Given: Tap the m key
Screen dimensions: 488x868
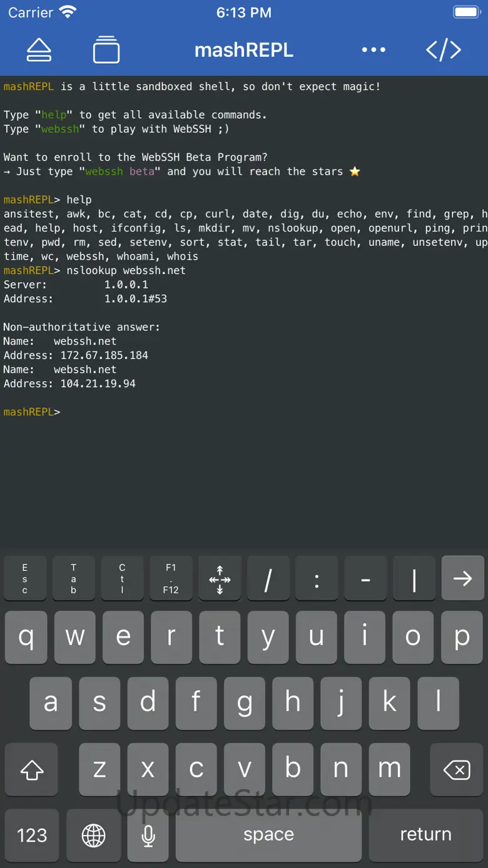Looking at the screenshot, I should coord(389,770).
